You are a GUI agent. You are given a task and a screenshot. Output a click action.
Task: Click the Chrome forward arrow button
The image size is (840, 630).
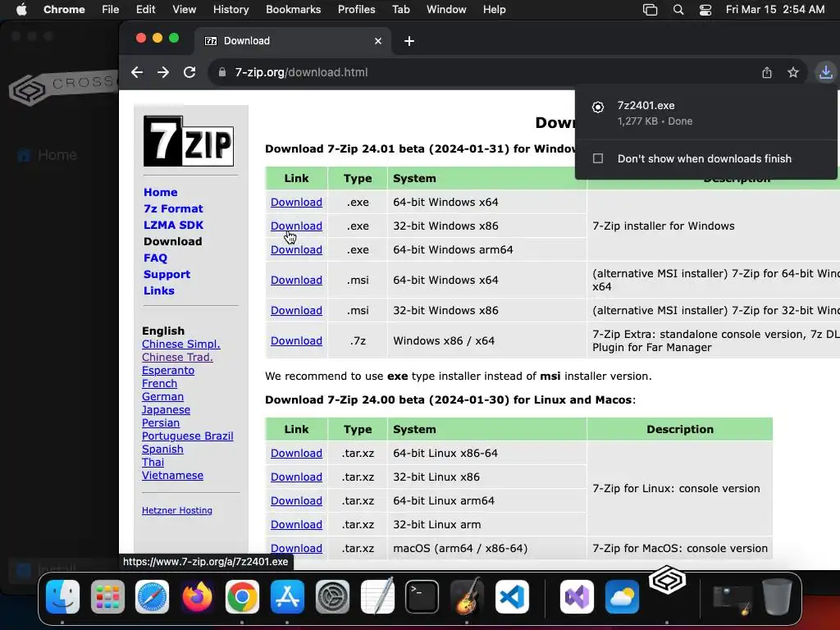tap(163, 72)
